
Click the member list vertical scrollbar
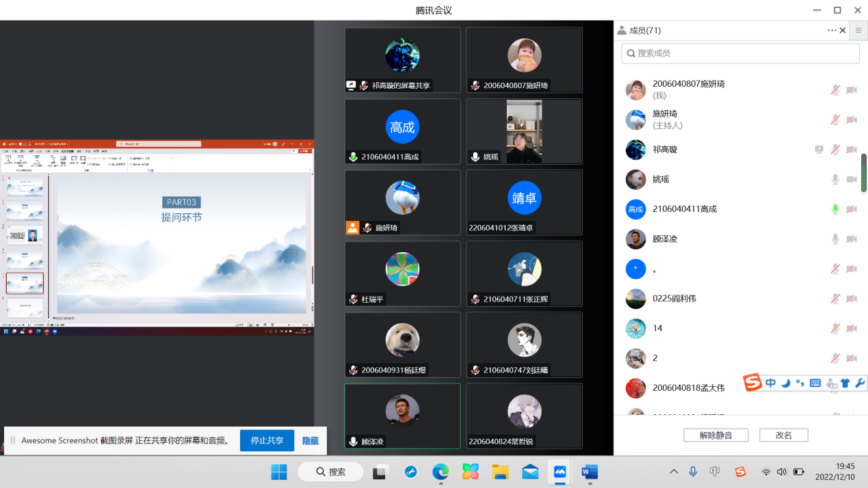(x=863, y=172)
